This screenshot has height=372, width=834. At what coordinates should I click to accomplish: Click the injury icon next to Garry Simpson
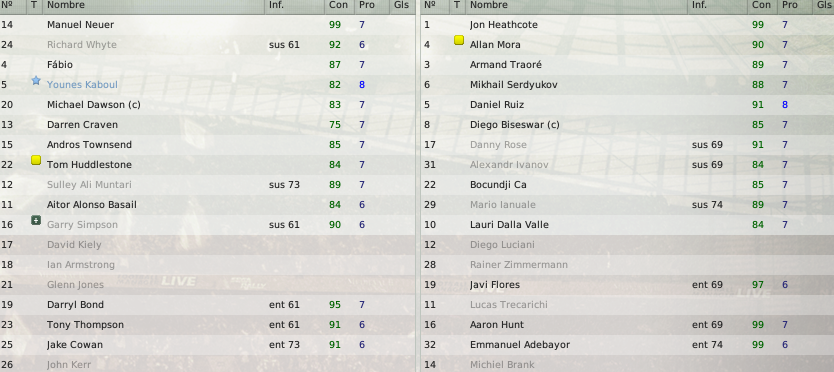click(36, 220)
